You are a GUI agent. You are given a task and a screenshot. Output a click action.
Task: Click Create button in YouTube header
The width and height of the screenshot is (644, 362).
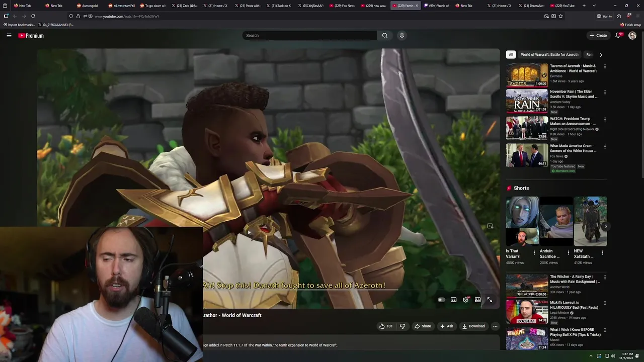(x=598, y=36)
